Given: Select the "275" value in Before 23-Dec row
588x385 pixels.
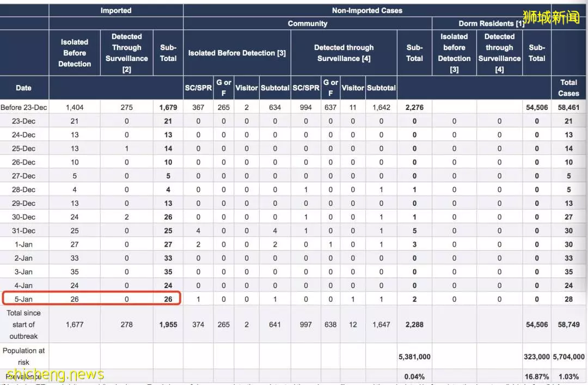Looking at the screenshot, I should pos(127,107).
